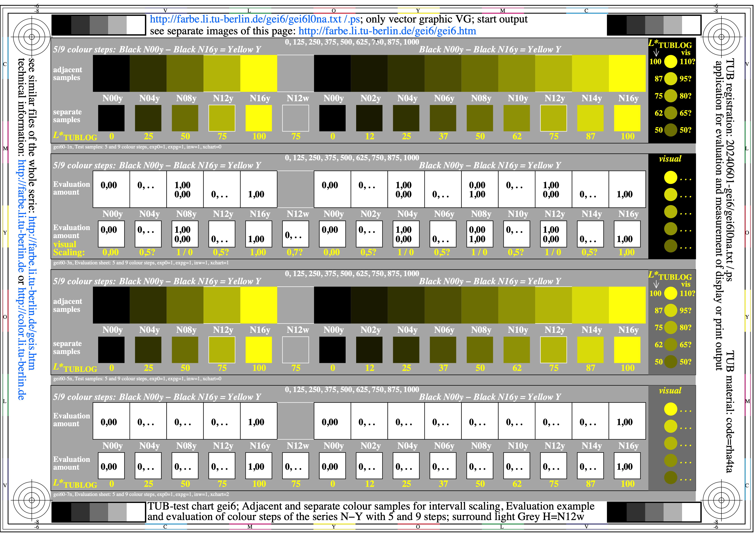Screen dimensions: 756x535
Task: Pick separate N02y sample in gei60-1n panel
Action: 369,118
